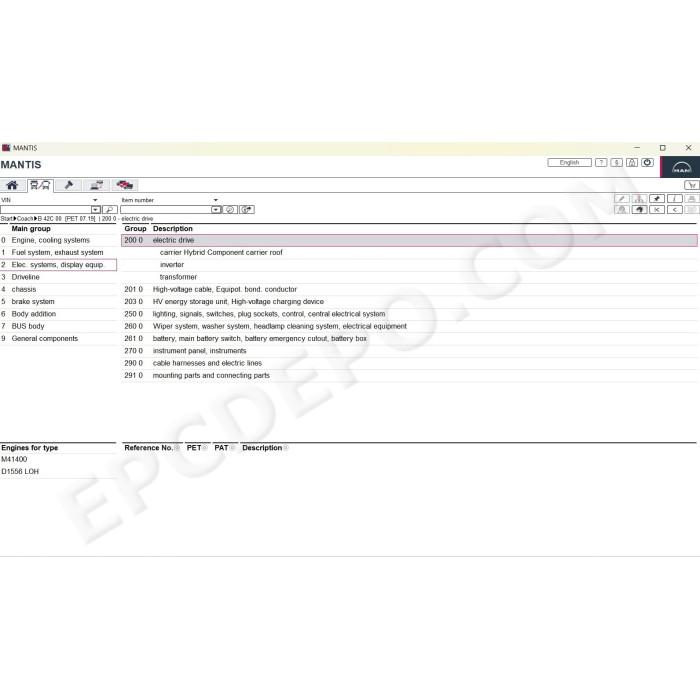The width and height of the screenshot is (700, 700).
Task: Click into the VIN input field
Action: pyautogui.click(x=46, y=209)
